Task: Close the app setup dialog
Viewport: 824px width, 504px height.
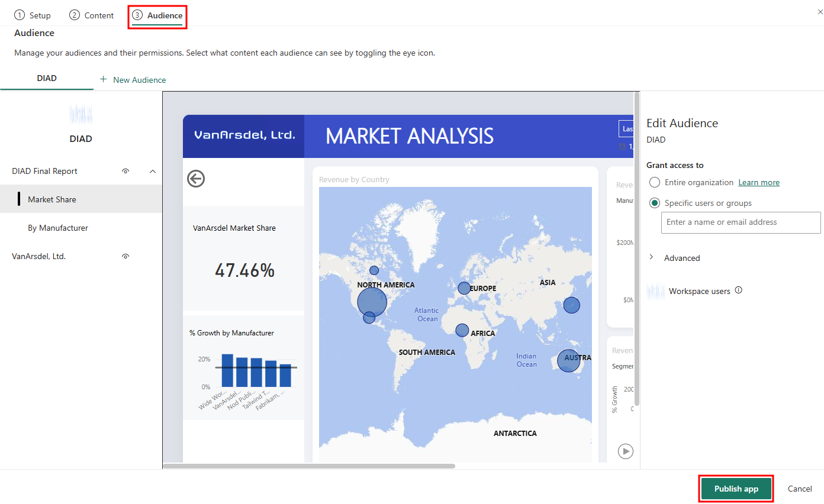Action: pos(820,12)
